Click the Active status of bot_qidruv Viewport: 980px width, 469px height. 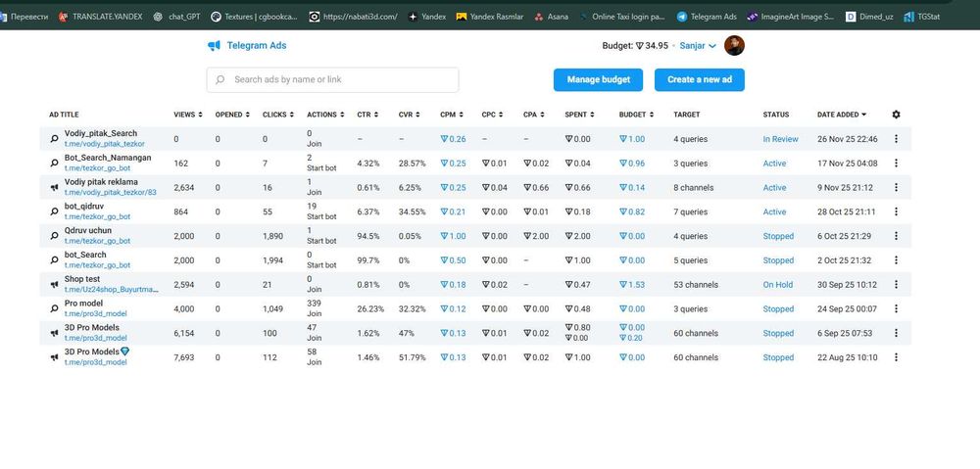(x=775, y=212)
